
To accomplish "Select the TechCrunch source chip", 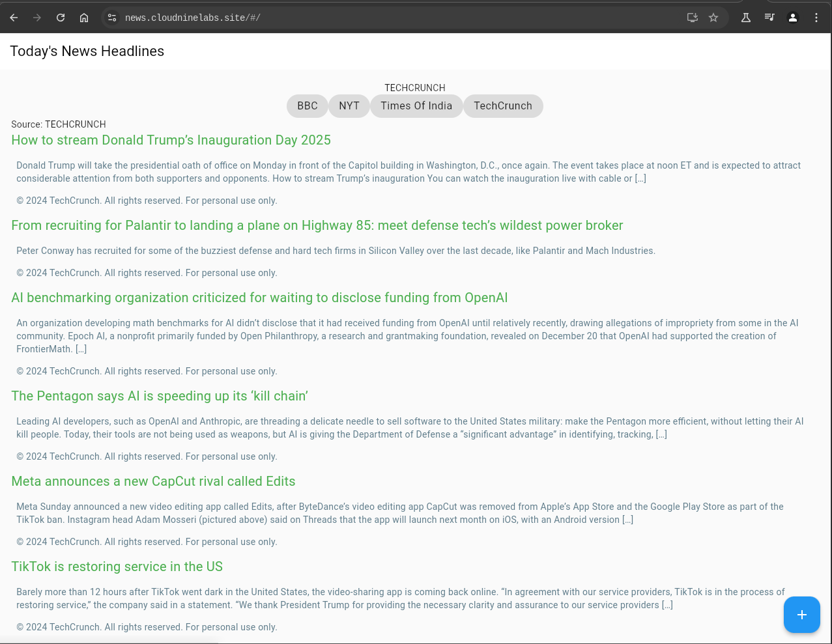I will (x=503, y=106).
